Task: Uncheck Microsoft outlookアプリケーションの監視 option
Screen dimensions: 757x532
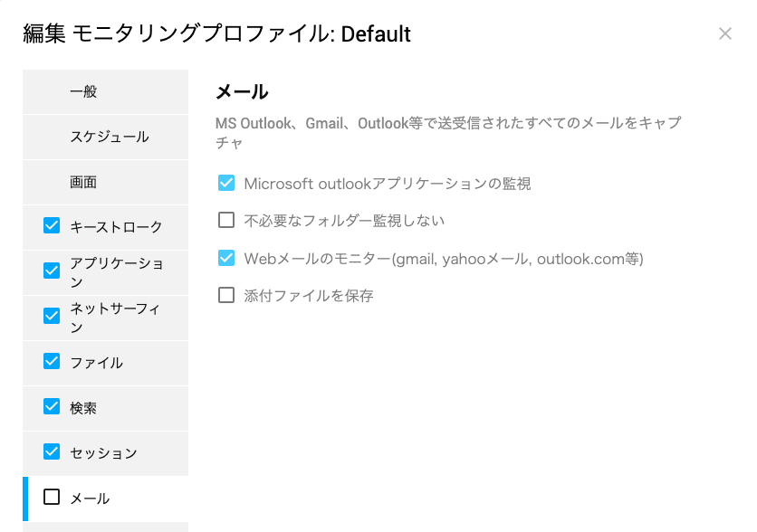Action: (226, 183)
